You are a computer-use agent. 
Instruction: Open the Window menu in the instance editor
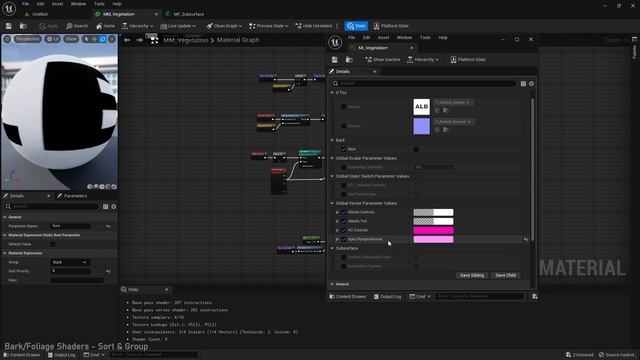404,38
